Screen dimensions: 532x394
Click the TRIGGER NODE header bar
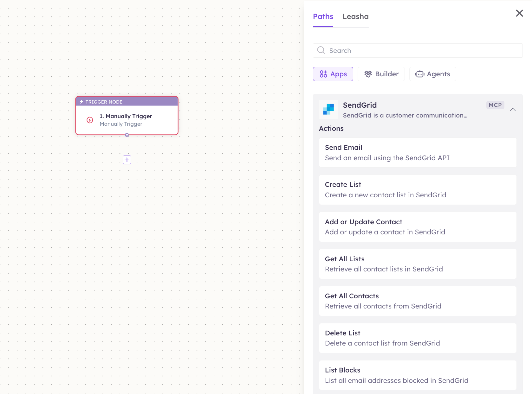point(127,102)
